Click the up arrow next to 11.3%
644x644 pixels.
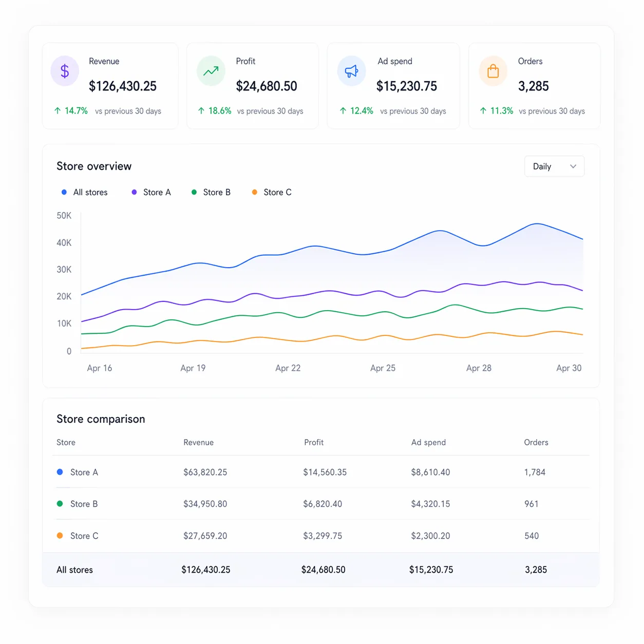tap(483, 110)
